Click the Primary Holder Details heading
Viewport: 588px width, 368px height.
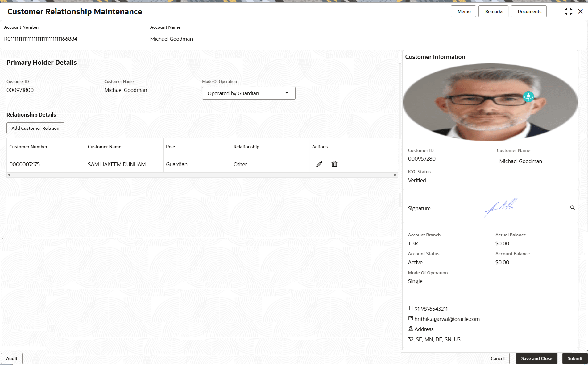pyautogui.click(x=42, y=63)
